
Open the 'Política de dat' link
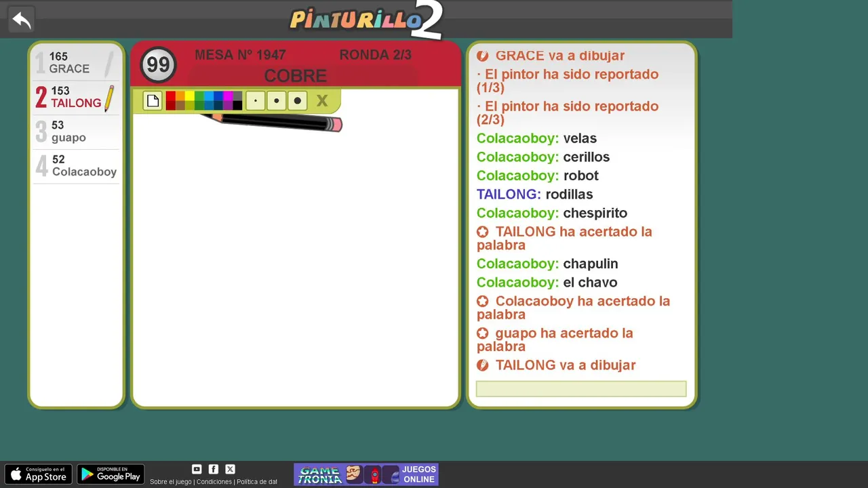[x=257, y=482]
